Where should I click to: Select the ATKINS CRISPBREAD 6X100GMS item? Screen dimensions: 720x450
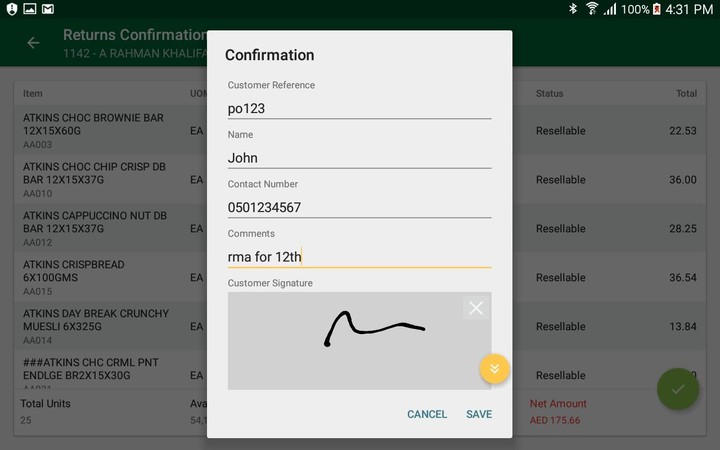click(95, 277)
